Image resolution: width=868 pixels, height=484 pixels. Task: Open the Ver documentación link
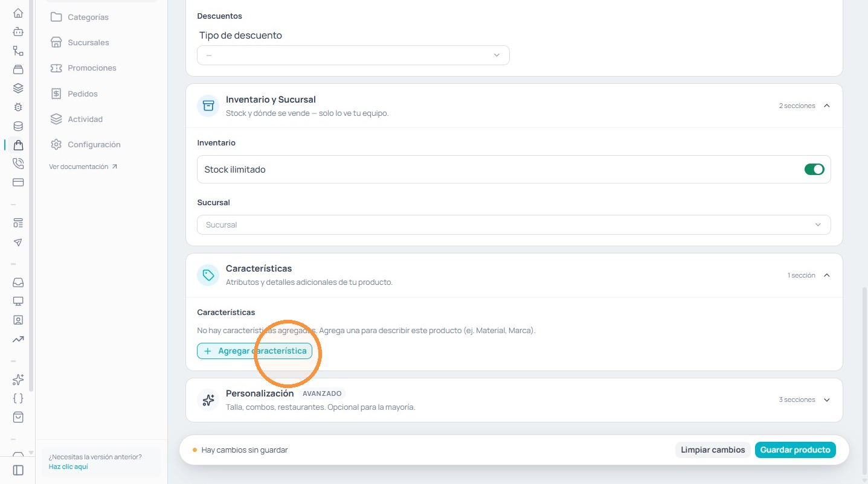[x=83, y=167]
